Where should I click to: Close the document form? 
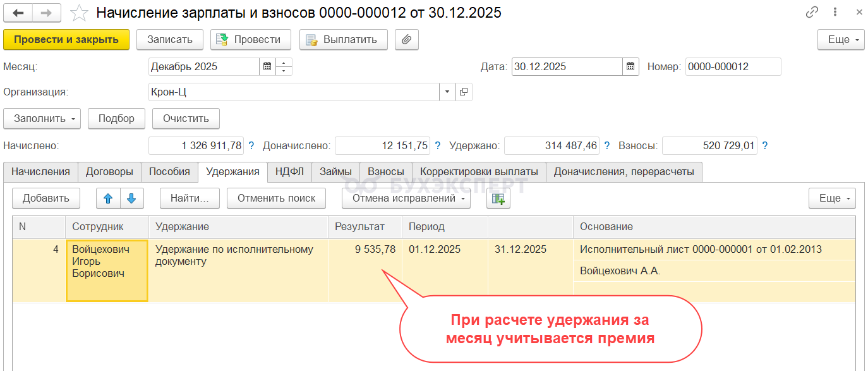coord(858,13)
